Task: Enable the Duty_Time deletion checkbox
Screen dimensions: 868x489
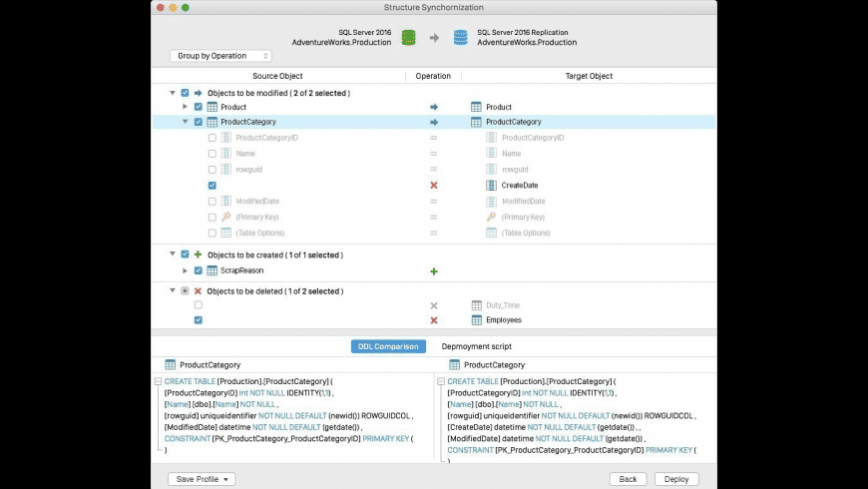Action: (x=199, y=304)
